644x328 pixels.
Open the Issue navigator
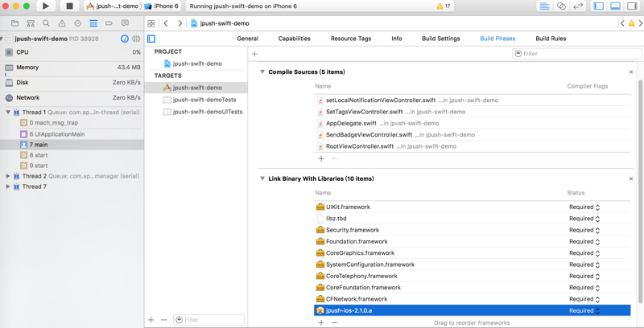click(62, 23)
